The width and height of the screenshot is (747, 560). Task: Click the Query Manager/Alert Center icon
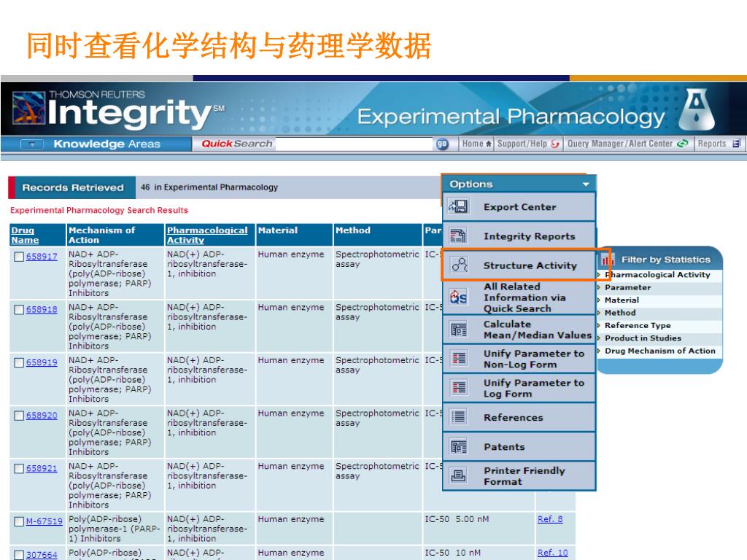[x=682, y=144]
